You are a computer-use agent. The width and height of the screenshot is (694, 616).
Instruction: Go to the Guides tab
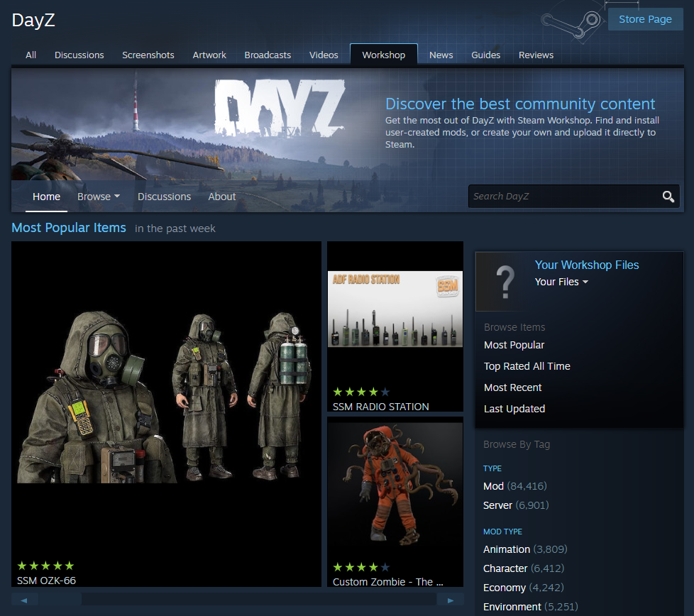tap(485, 55)
